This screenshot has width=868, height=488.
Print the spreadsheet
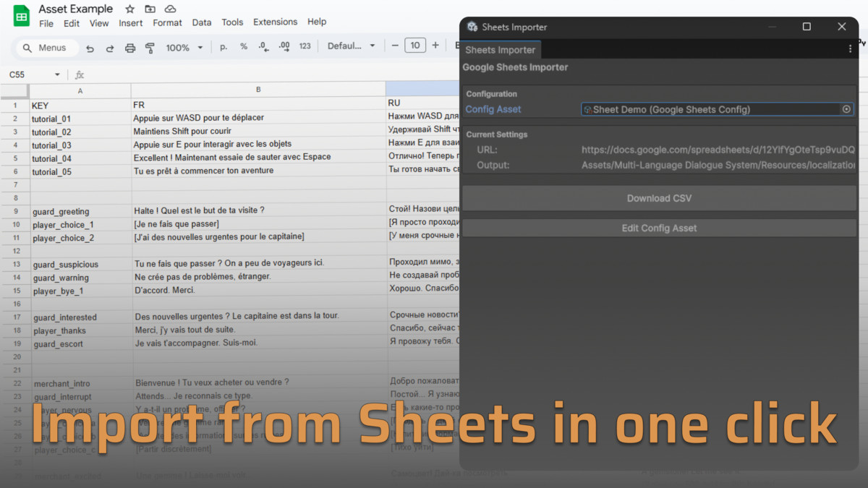(130, 48)
